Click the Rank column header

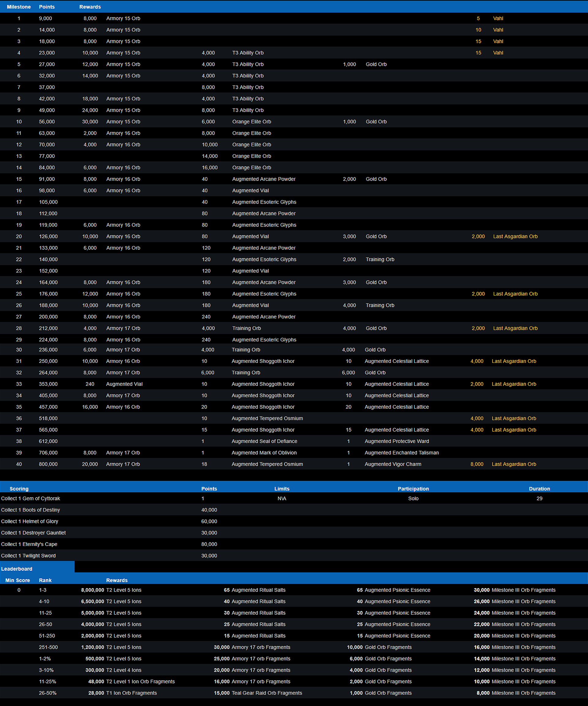coord(45,580)
